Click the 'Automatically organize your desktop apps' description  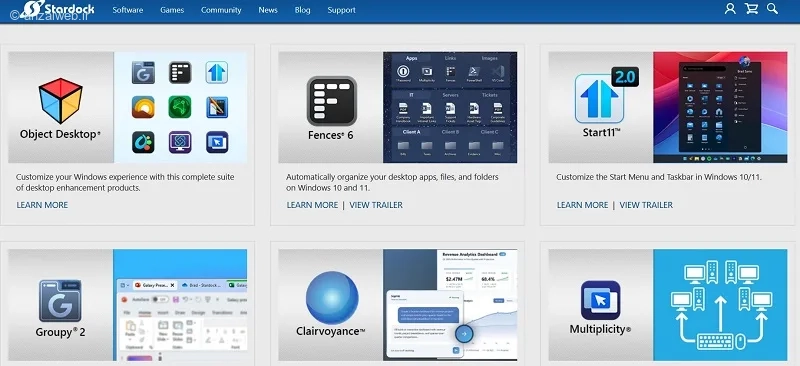(x=392, y=182)
